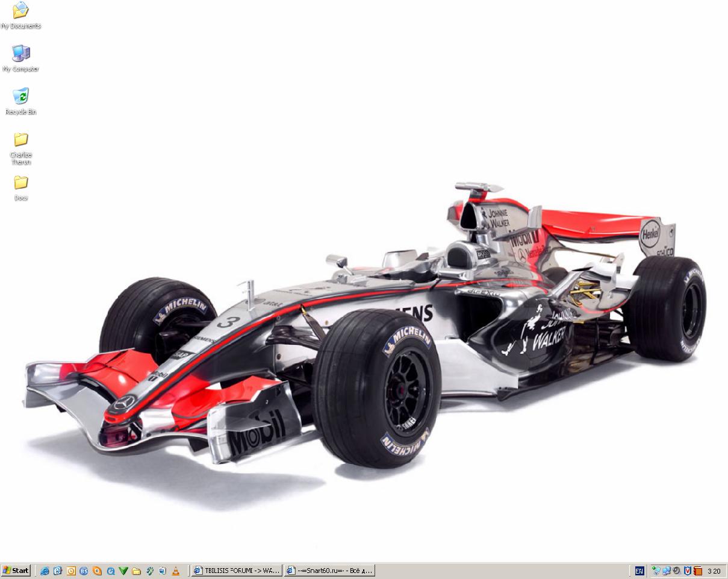The height and width of the screenshot is (579, 728).
Task: Click the green checkmark quick launch icon
Action: [x=123, y=571]
